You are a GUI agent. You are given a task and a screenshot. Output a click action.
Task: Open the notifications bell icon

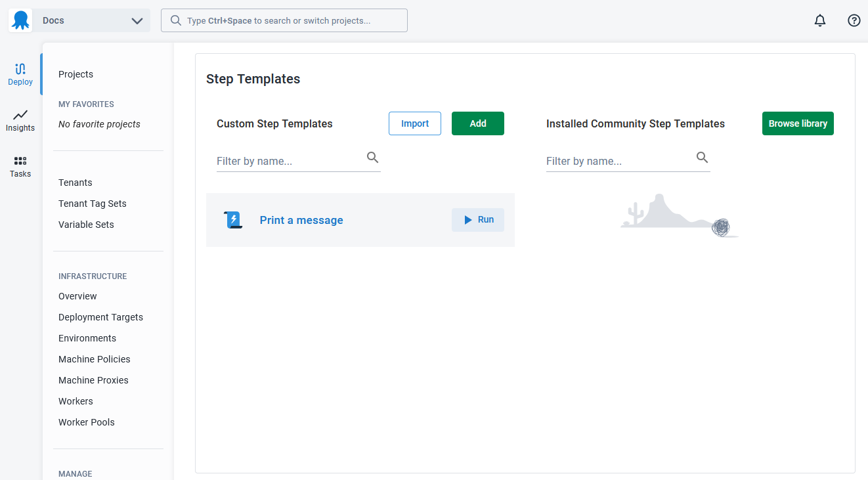[820, 20]
